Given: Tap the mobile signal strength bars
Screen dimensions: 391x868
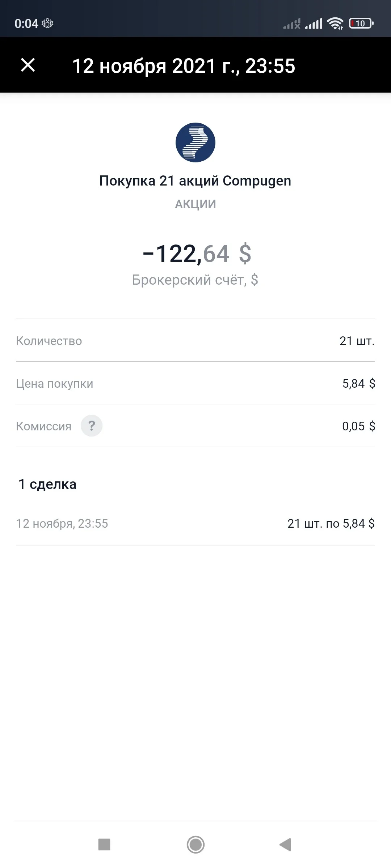Looking at the screenshot, I should 314,24.
